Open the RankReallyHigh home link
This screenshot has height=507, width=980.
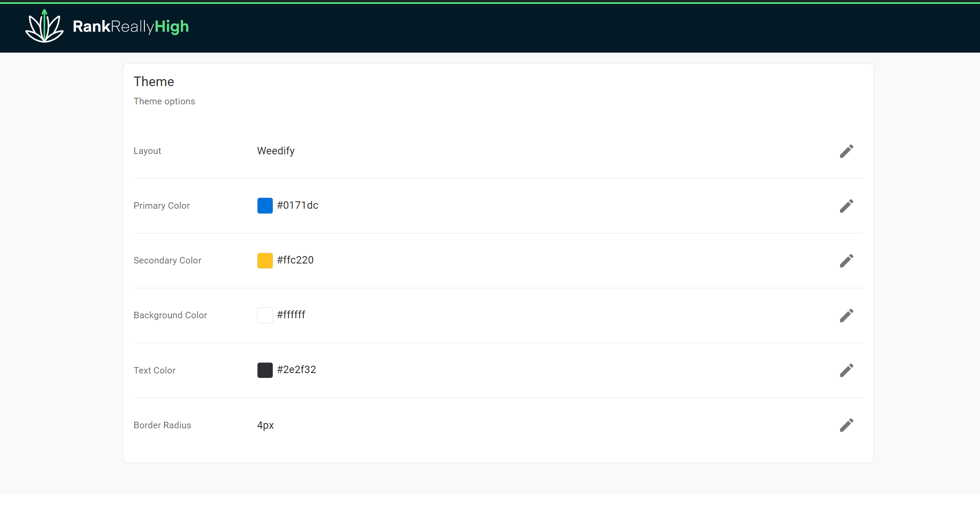pos(107,27)
